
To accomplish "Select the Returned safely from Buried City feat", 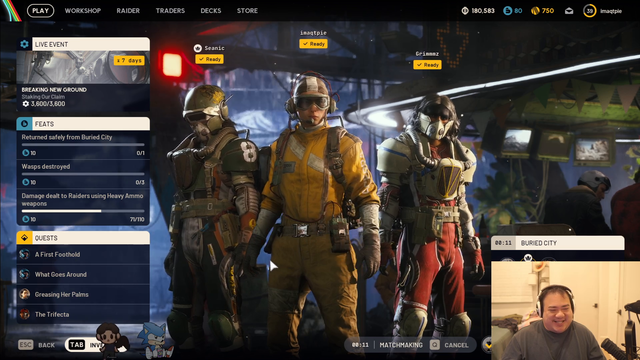I will pyautogui.click(x=83, y=144).
